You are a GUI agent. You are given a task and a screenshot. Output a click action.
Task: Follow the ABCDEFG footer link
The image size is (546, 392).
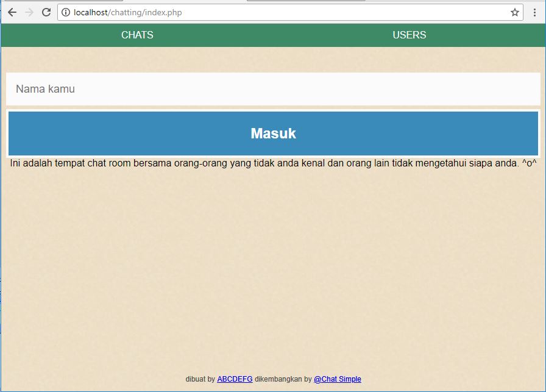coord(235,379)
